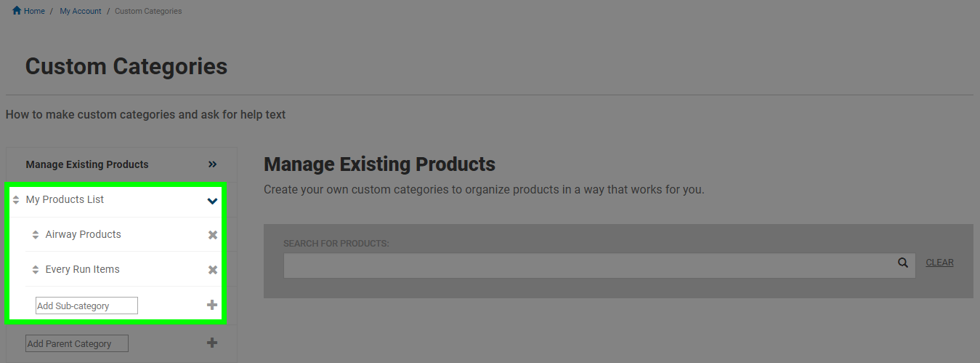The image size is (980, 363).
Task: Open the My Account breadcrumb link
Action: pos(81,11)
